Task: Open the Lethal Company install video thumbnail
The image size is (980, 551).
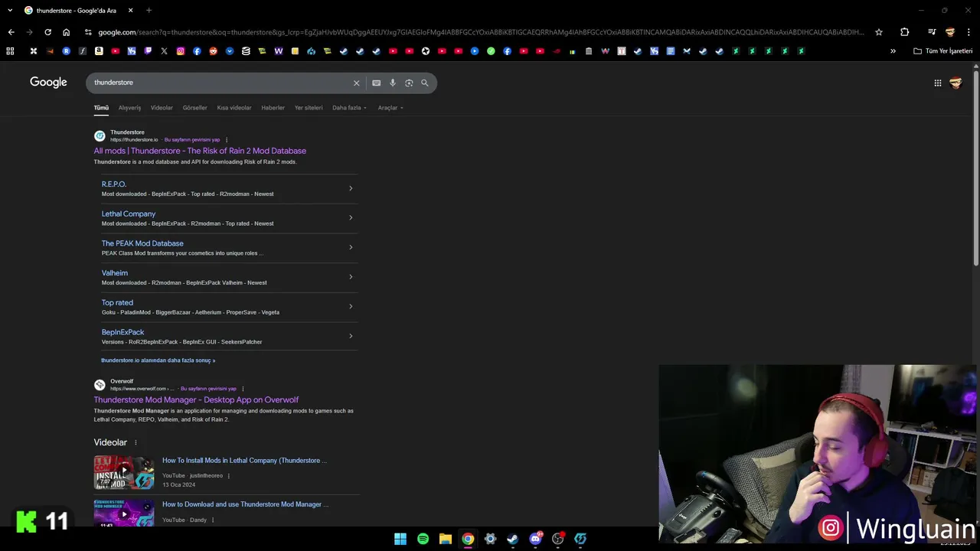Action: click(x=123, y=472)
